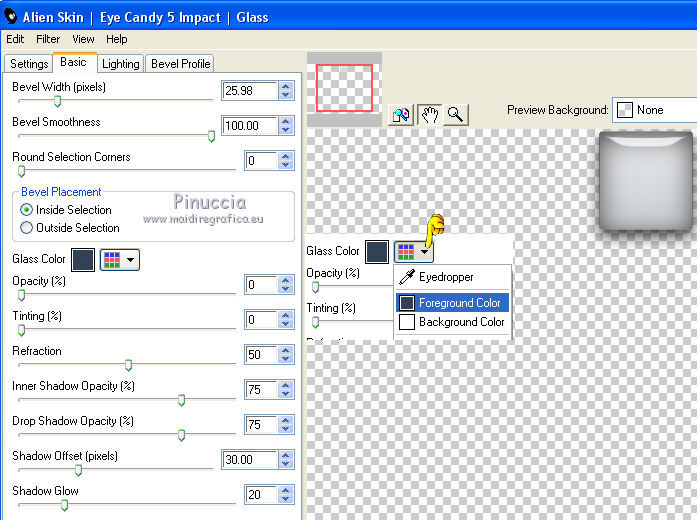Screen dimensions: 697x520
Task: Decrease Bevel Smoothness with spinner down arrow
Action: point(286,130)
